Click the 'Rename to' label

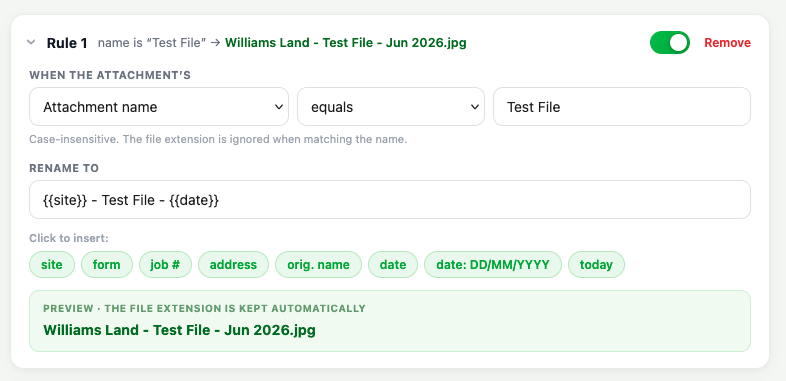tap(64, 168)
